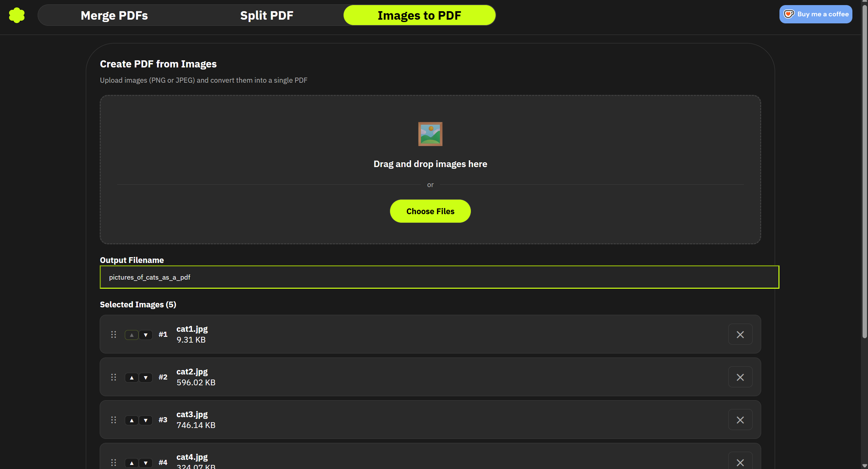
Task: Move cat4.jpg up one position
Action: [x=132, y=463]
